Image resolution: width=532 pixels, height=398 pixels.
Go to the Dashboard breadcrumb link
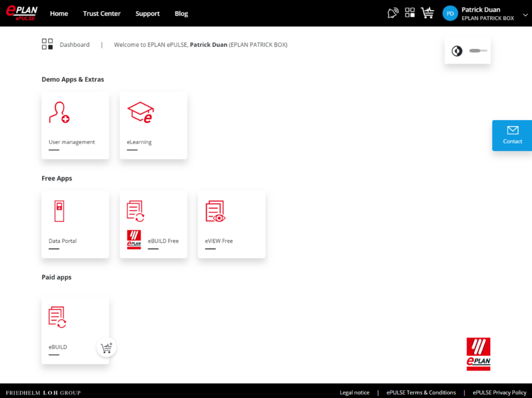point(74,44)
